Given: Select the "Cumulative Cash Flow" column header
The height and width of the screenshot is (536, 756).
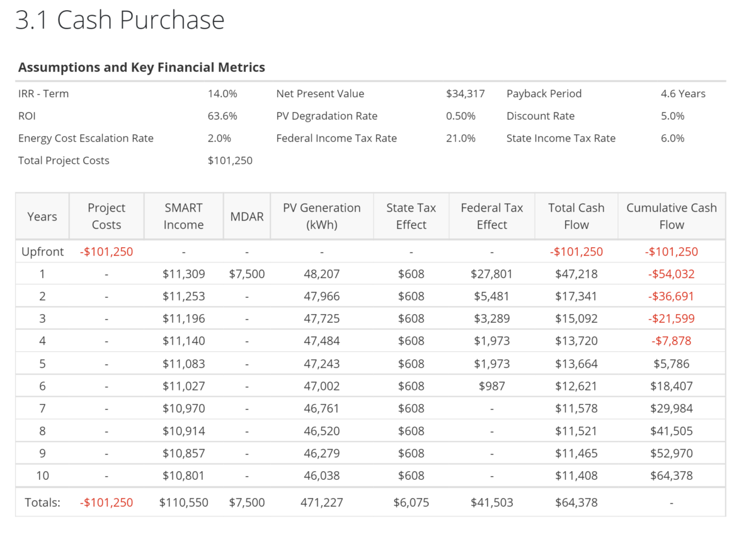Looking at the screenshot, I should click(672, 216).
